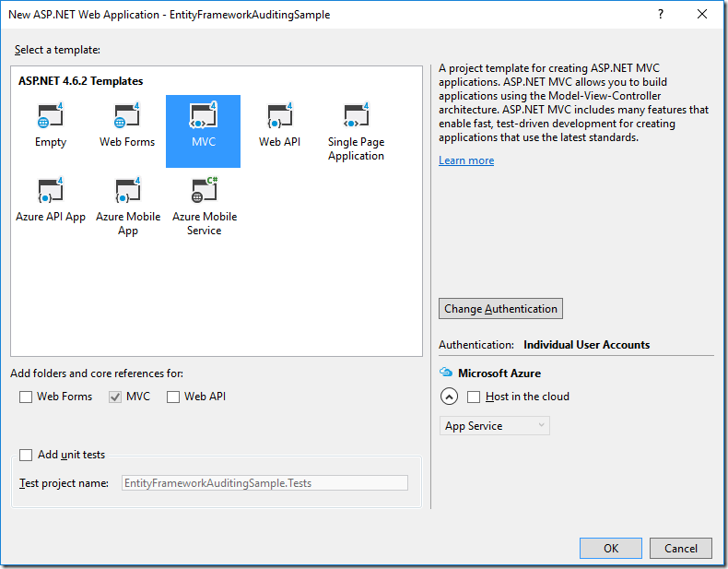Image resolution: width=728 pixels, height=569 pixels.
Task: Confirm with the OK button
Action: 611,548
